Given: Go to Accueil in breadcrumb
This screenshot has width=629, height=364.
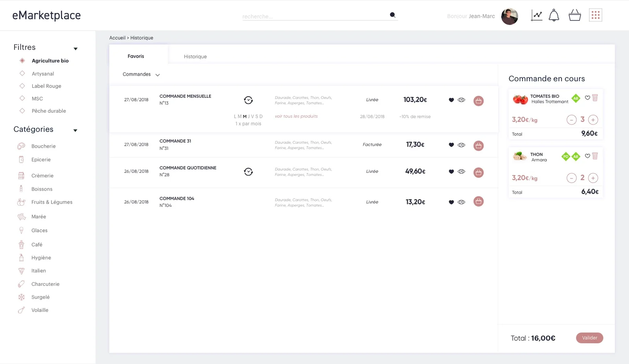Looking at the screenshot, I should pos(117,38).
